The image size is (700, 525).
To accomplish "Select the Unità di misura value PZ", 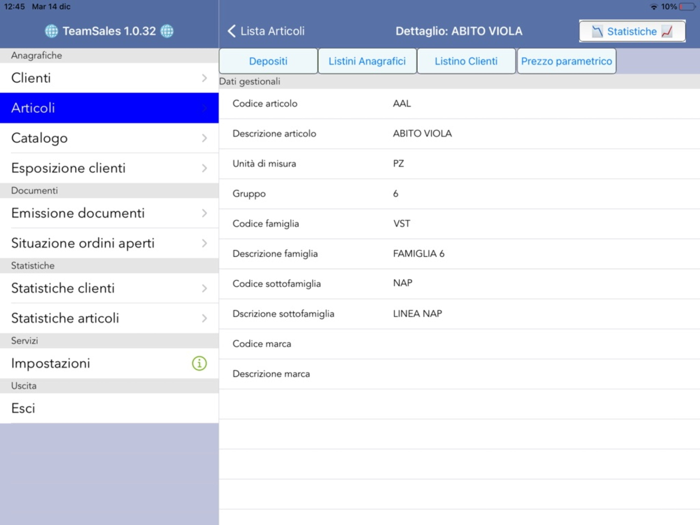I will pyautogui.click(x=398, y=163).
